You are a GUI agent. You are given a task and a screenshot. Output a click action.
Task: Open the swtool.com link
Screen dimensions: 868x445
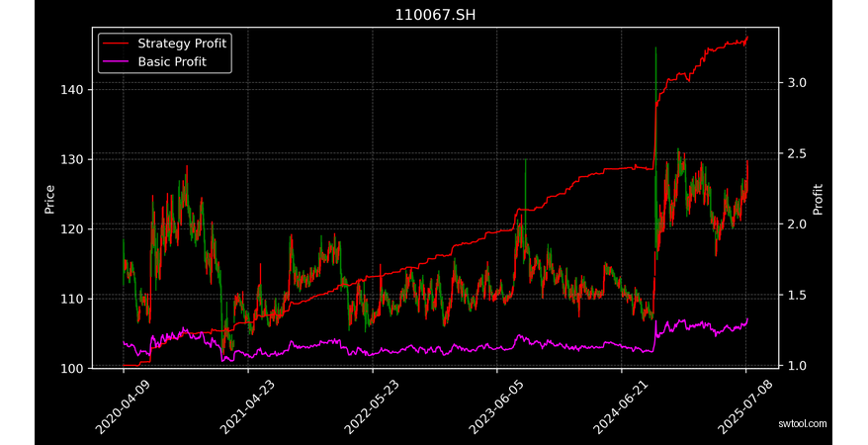[802, 424]
